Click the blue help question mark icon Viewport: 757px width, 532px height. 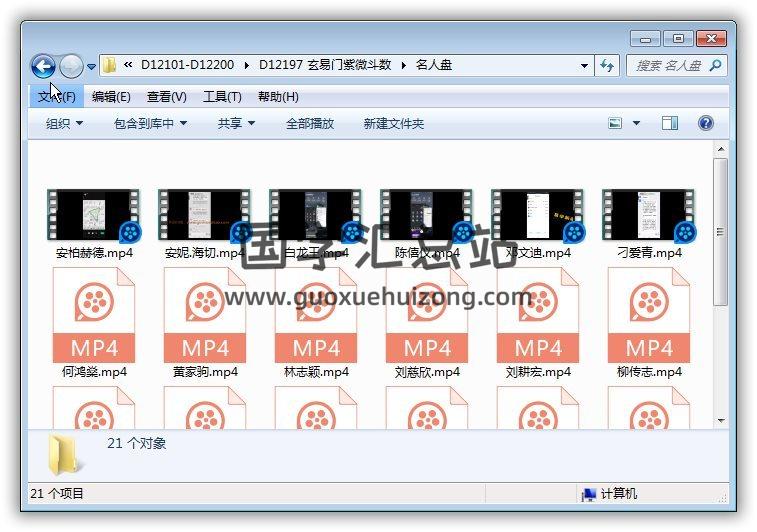tap(705, 123)
